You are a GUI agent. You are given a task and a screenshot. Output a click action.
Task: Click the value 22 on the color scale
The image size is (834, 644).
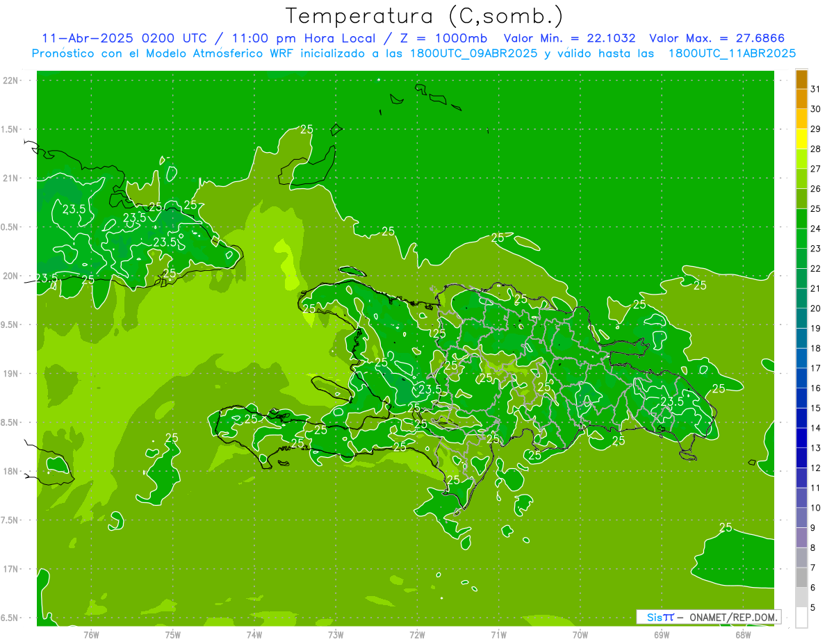pos(816,268)
